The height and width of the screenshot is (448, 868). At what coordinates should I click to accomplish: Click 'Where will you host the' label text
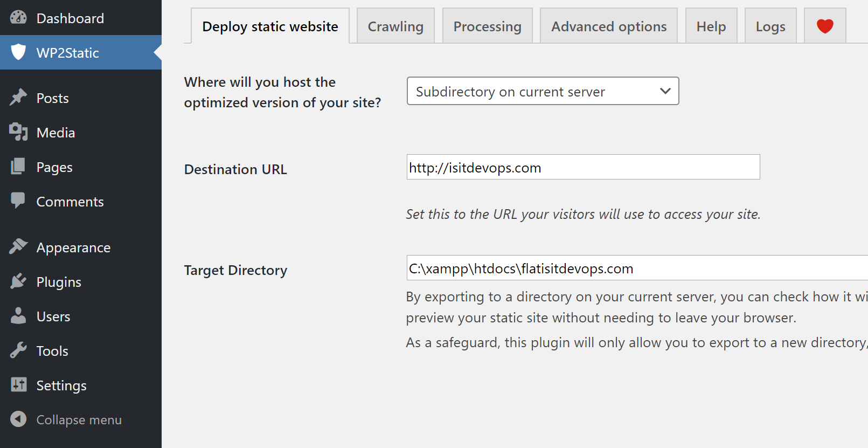tap(260, 82)
